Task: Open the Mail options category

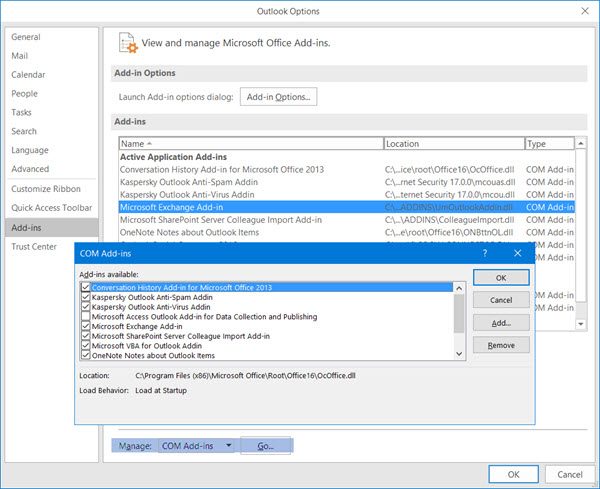Action: [20, 57]
